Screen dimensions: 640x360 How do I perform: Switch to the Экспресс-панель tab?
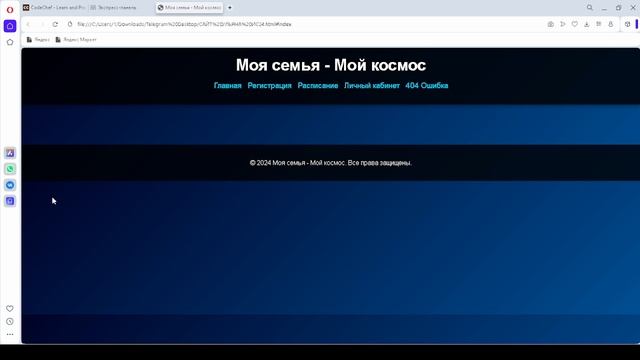pos(118,8)
